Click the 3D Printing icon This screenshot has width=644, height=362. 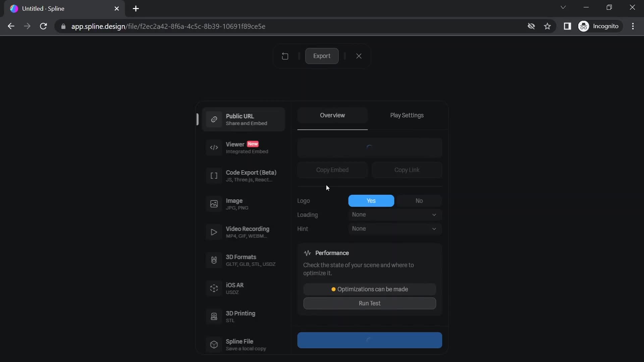[214, 316]
